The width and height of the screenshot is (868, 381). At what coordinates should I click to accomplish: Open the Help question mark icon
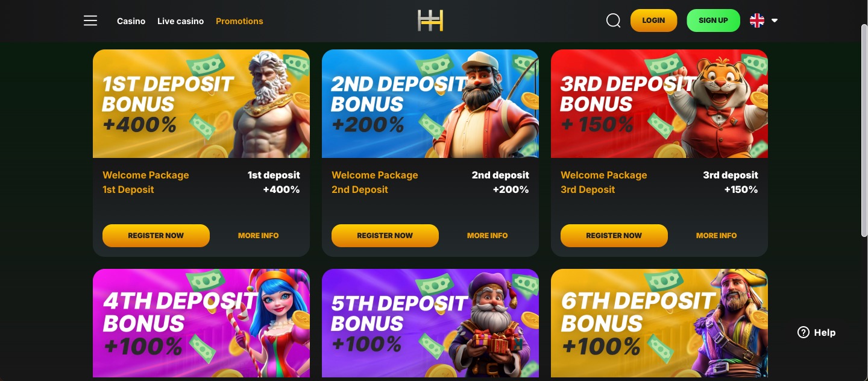(x=803, y=332)
